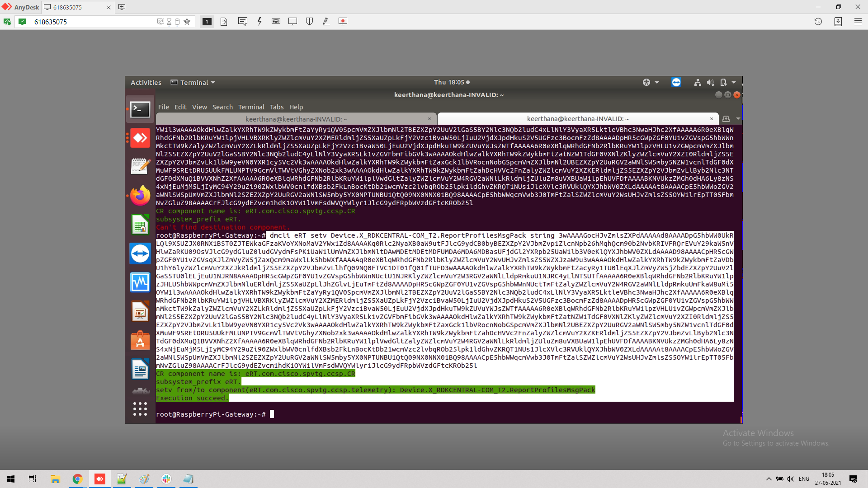Launch Terminal from Ubuntu dock

point(140,109)
